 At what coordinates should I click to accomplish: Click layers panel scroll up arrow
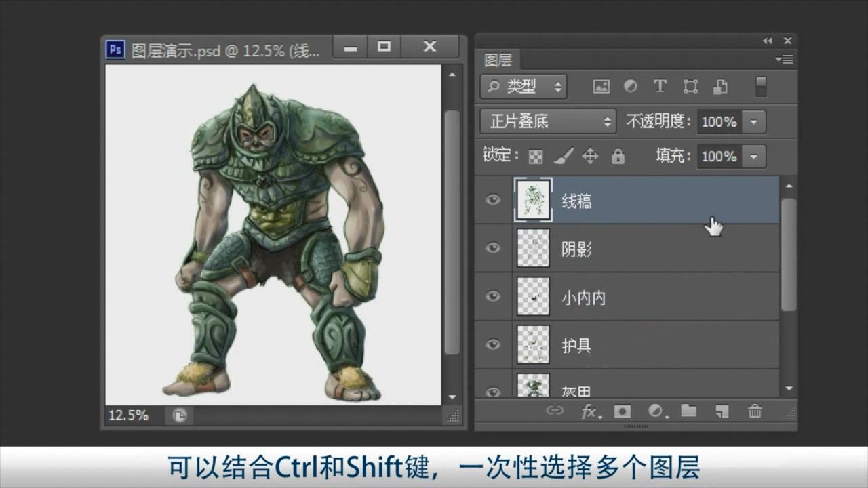[x=789, y=185]
